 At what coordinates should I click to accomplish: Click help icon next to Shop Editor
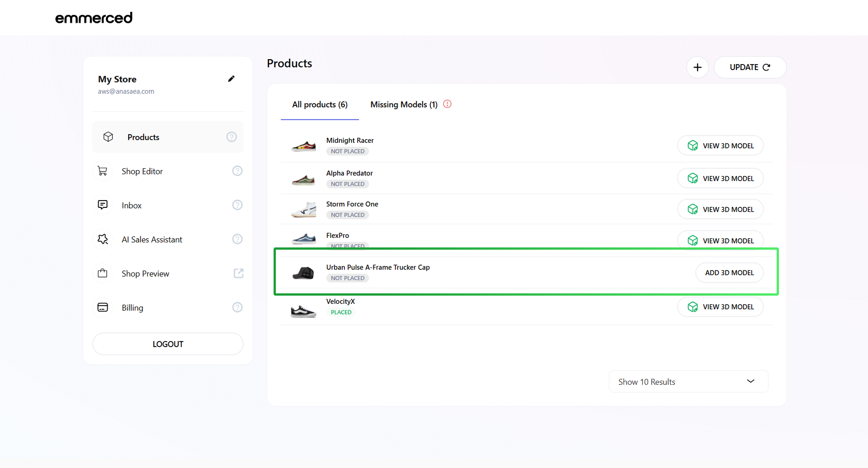(x=237, y=171)
